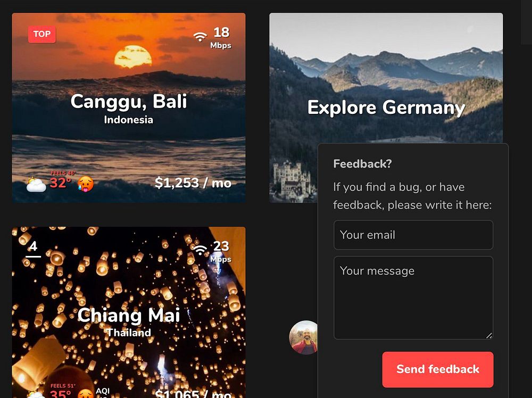Screen dimensions: 532x398
Task: Click the WiFi icon on Chiang Mai card
Action: tap(200, 250)
